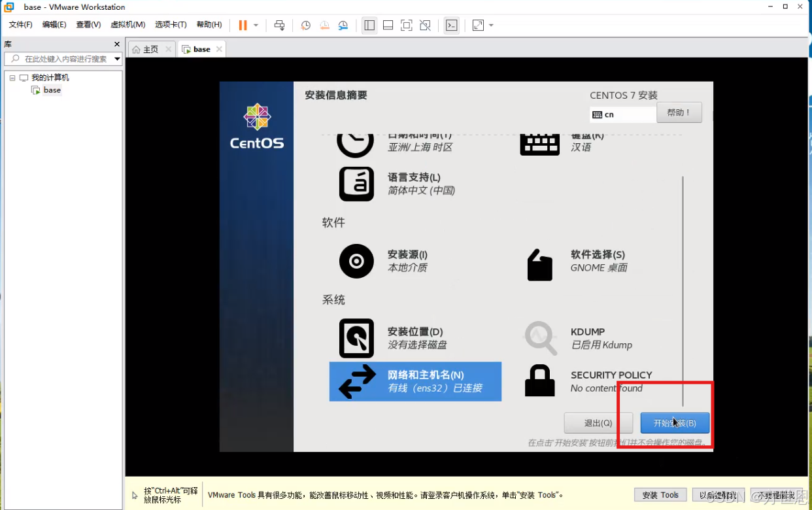Close the 主页 tab
Image resolution: width=812 pixels, height=510 pixels.
(x=168, y=49)
